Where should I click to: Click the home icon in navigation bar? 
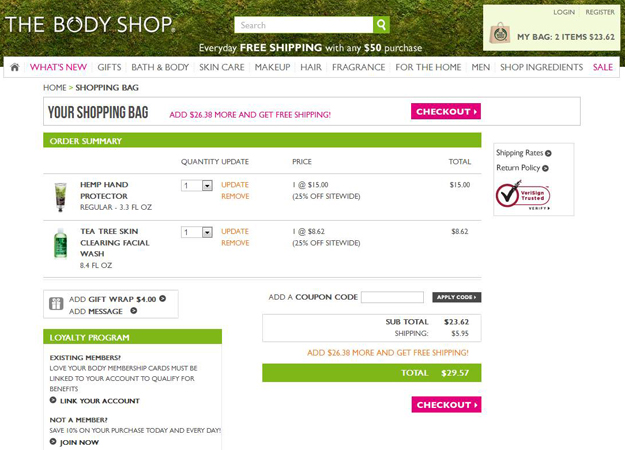[x=15, y=67]
